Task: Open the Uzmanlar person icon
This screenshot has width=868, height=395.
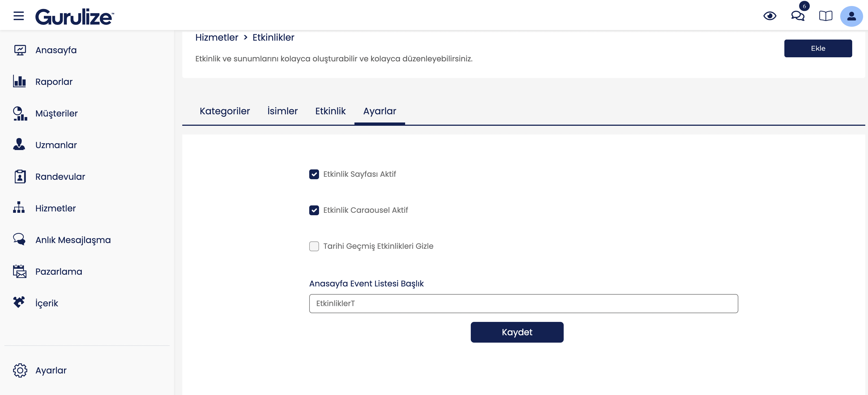Action: [19, 144]
